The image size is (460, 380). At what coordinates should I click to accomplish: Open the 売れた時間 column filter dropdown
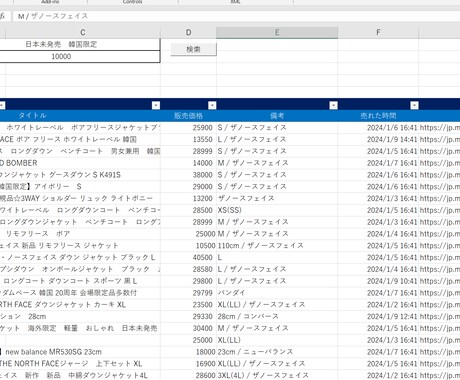pyautogui.click(x=414, y=105)
